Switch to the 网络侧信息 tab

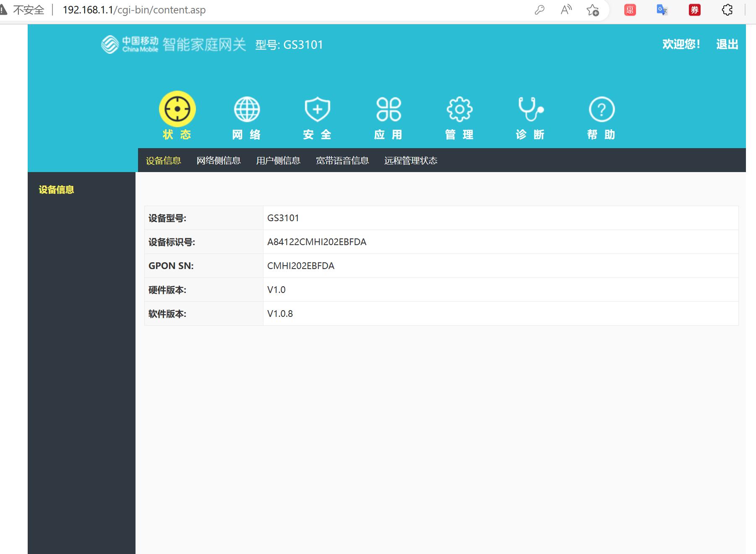coord(219,160)
